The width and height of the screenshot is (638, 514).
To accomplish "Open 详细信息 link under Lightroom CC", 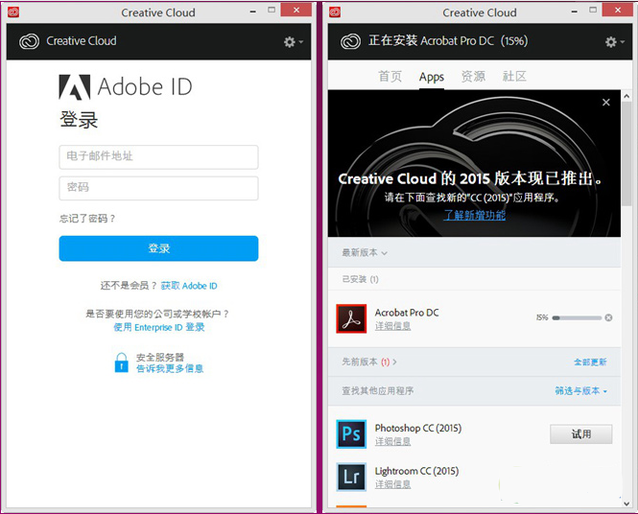I will coord(393,484).
